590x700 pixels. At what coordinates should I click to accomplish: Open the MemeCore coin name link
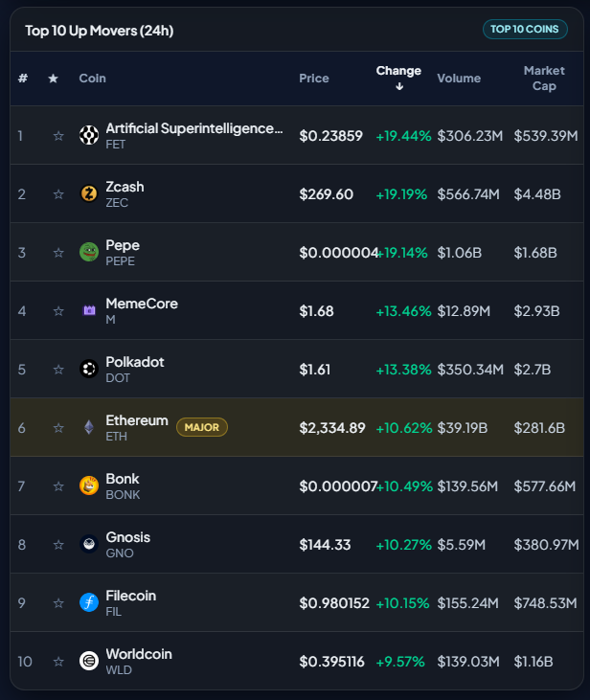point(142,304)
